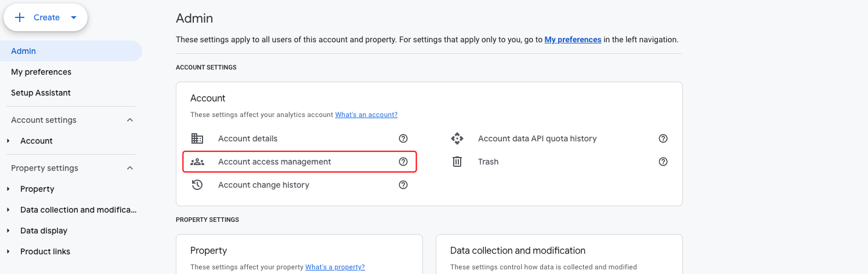The width and height of the screenshot is (868, 274).
Task: Expand the Property tree item arrow
Action: pos(8,189)
